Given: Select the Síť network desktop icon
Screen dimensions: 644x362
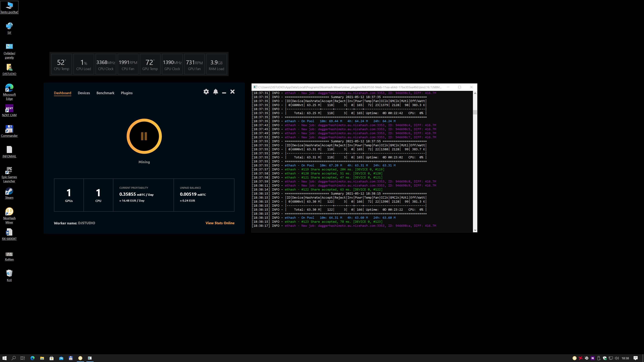Looking at the screenshot, I should pyautogui.click(x=9, y=28).
